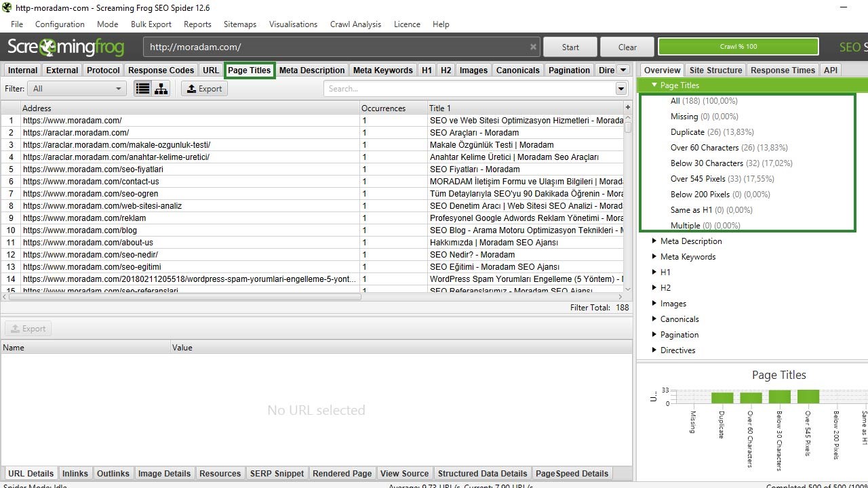868x488 pixels.
Task: Collapse the Page Titles section
Action: click(654, 85)
